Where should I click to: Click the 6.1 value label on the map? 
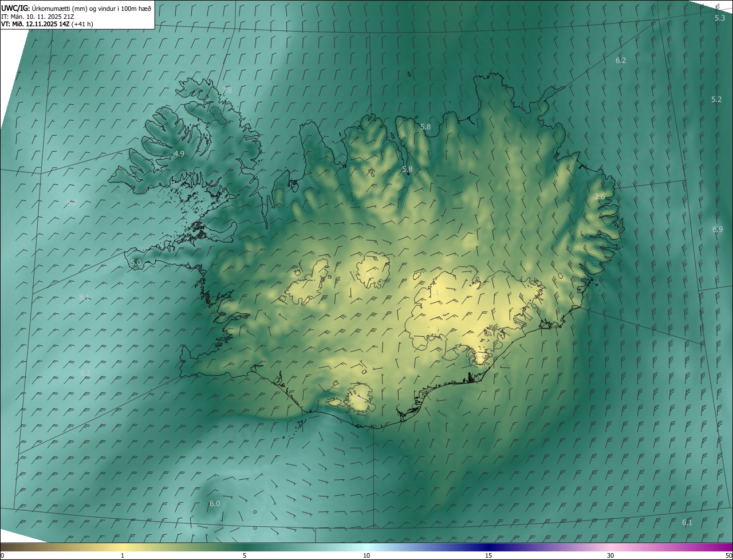point(687,523)
